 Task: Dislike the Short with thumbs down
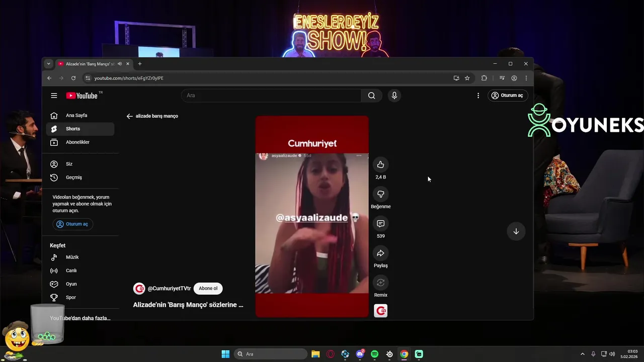[380, 194]
